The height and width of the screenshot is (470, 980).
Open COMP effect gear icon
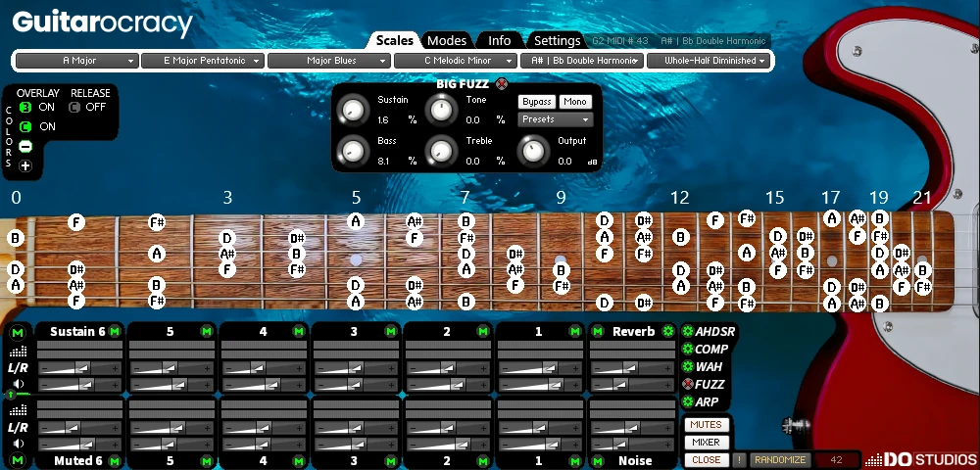coord(688,349)
